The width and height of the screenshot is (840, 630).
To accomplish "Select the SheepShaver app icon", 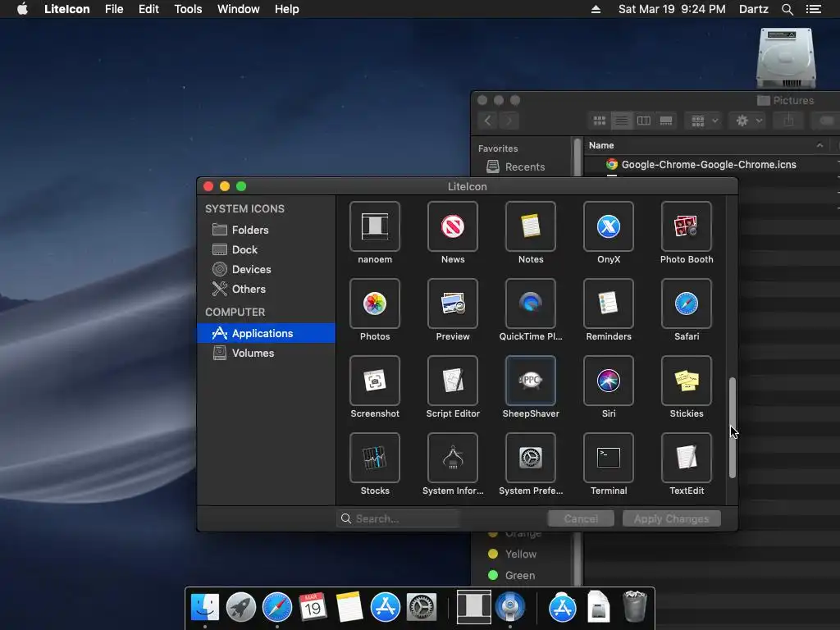I will pyautogui.click(x=531, y=381).
